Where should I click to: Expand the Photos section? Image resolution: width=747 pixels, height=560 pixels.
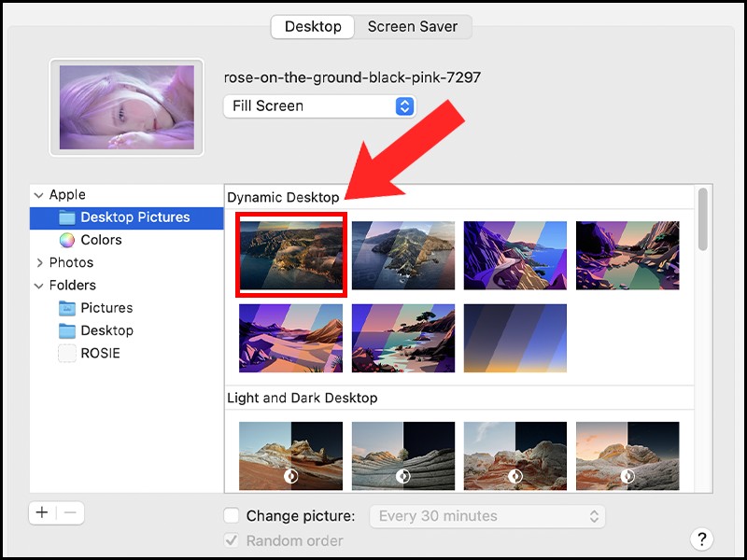click(x=38, y=263)
